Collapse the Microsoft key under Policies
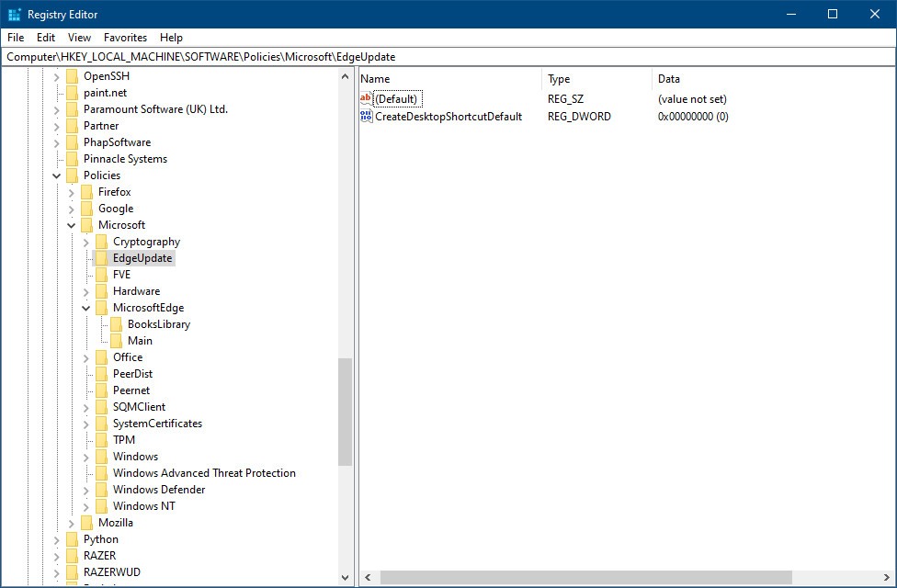Viewport: 897px width, 588px height. pos(72,225)
